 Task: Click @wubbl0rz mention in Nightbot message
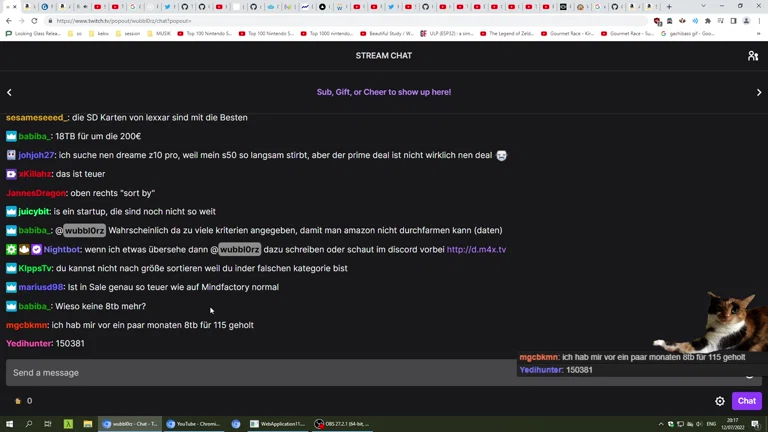239,249
